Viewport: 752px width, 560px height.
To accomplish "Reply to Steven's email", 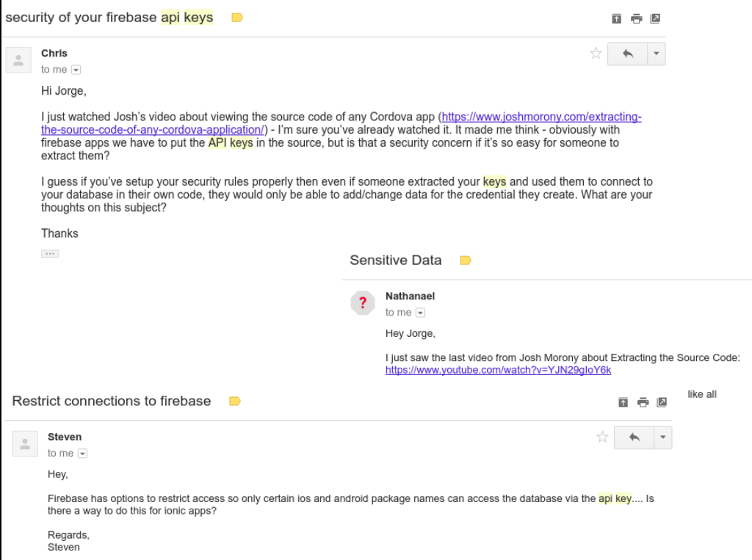I will pos(634,437).
